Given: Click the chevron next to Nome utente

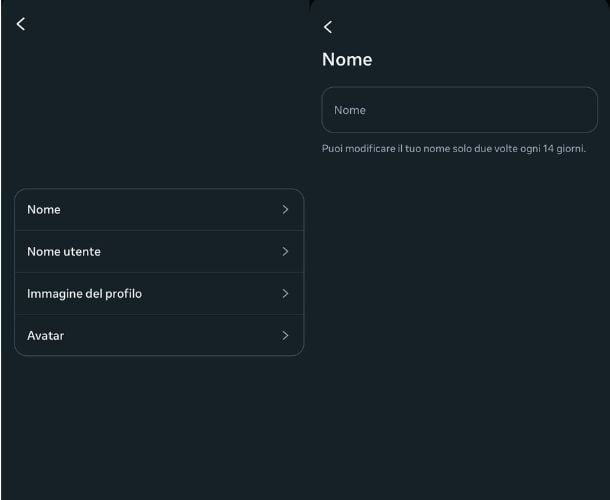Looking at the screenshot, I should coord(285,252).
